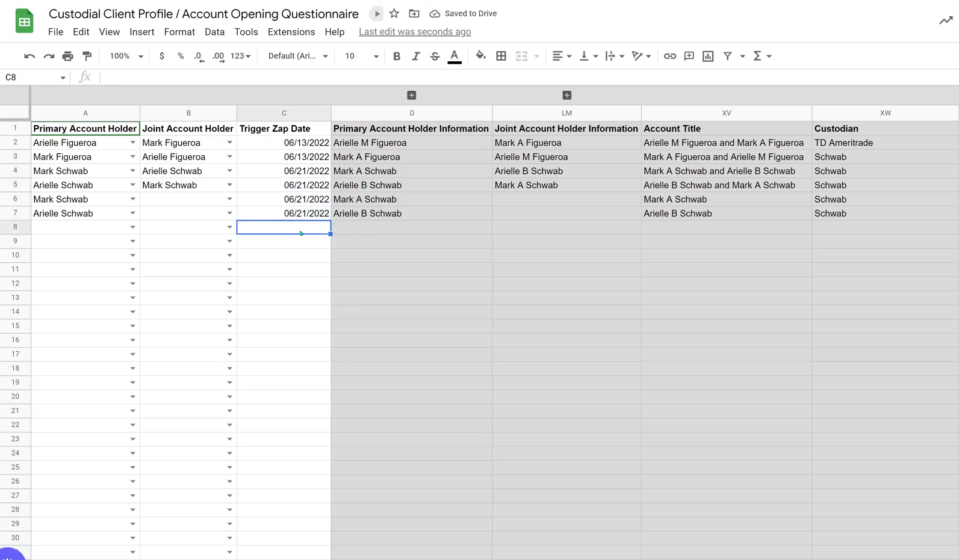
Task: Open the Borders tool
Action: 501,56
